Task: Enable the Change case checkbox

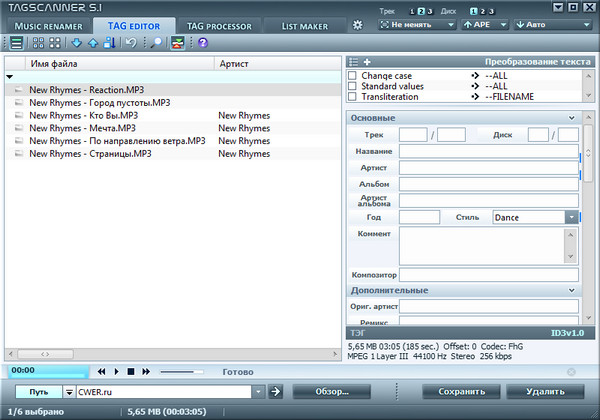Action: 352,75
